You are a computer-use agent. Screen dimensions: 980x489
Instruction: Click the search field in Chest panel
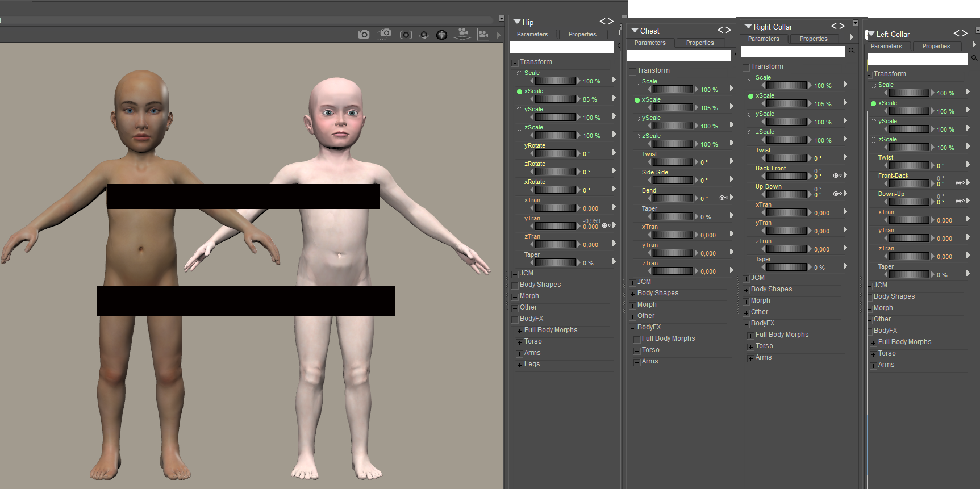pyautogui.click(x=678, y=56)
